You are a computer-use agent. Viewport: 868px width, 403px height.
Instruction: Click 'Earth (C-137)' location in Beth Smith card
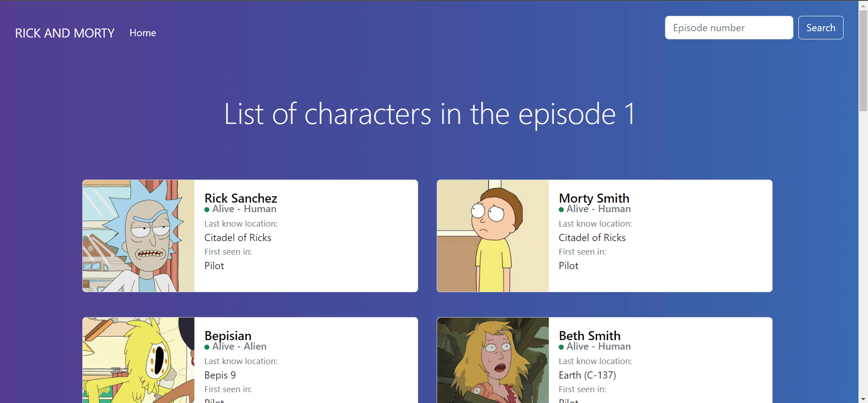click(587, 375)
